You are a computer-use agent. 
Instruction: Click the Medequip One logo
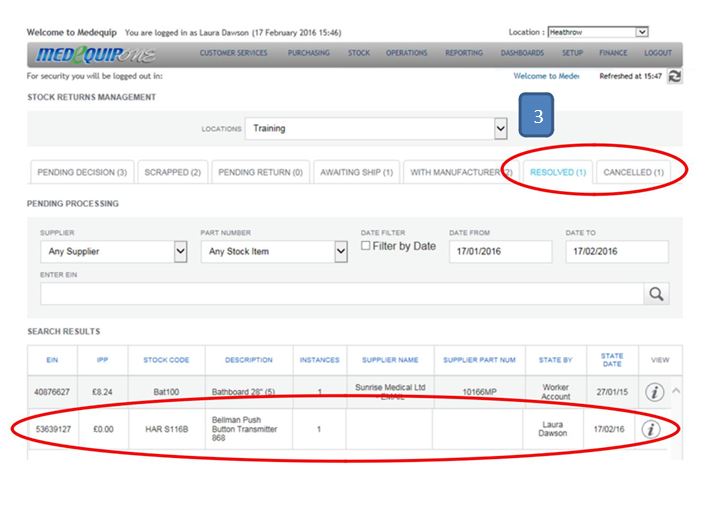95,55
